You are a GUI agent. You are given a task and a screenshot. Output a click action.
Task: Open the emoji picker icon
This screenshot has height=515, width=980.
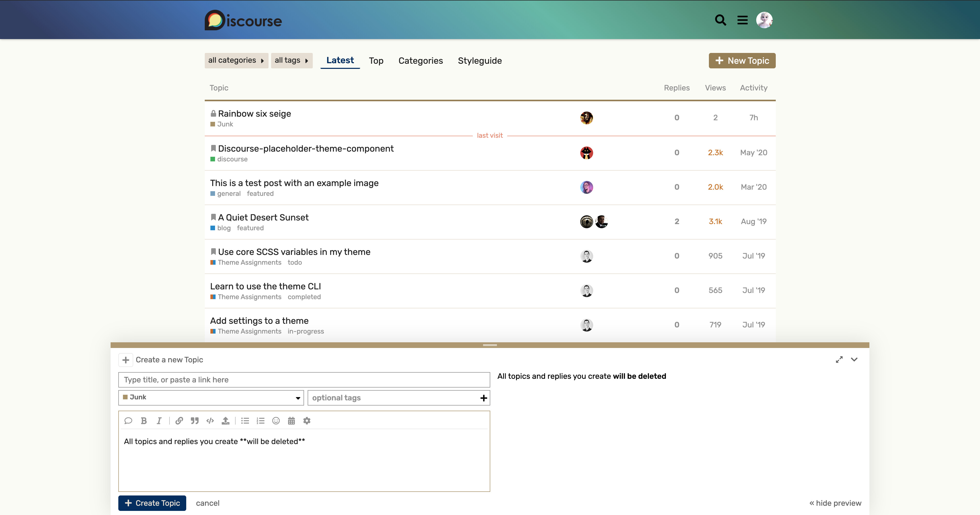click(276, 421)
